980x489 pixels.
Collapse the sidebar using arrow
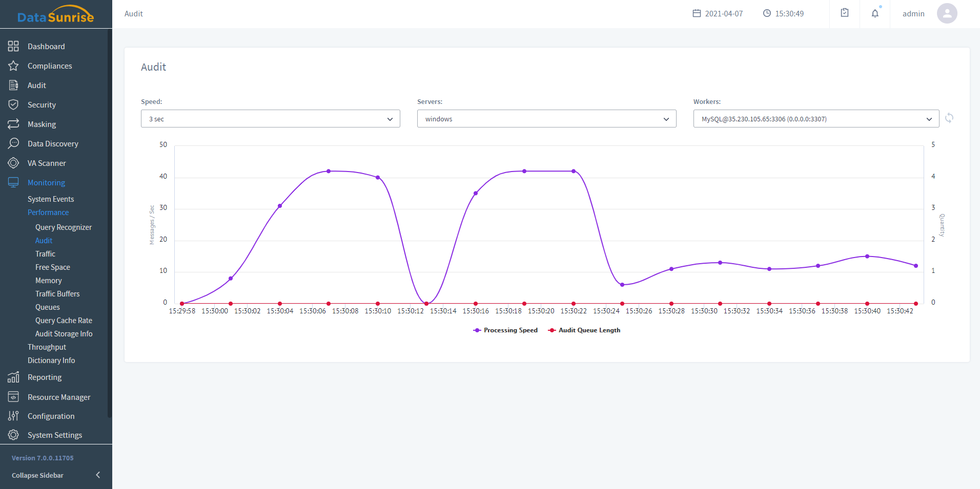(x=98, y=475)
